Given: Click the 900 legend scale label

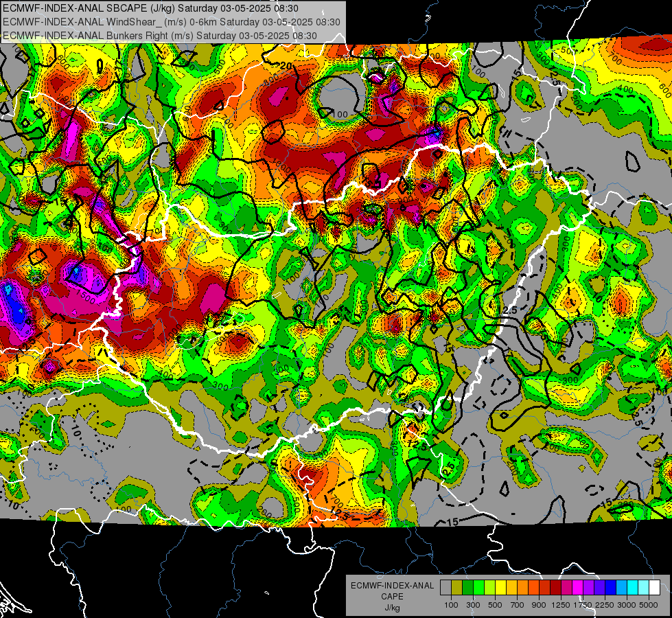Looking at the screenshot, I should [x=539, y=605].
